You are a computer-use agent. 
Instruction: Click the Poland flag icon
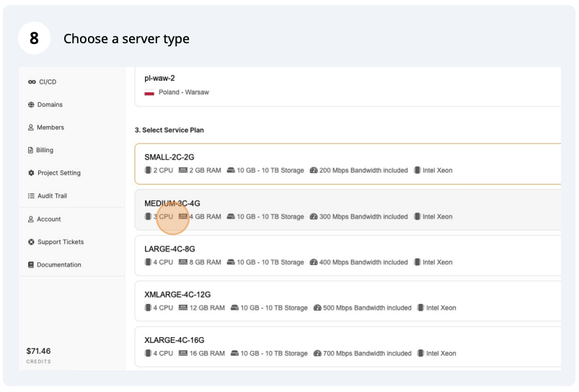click(149, 93)
